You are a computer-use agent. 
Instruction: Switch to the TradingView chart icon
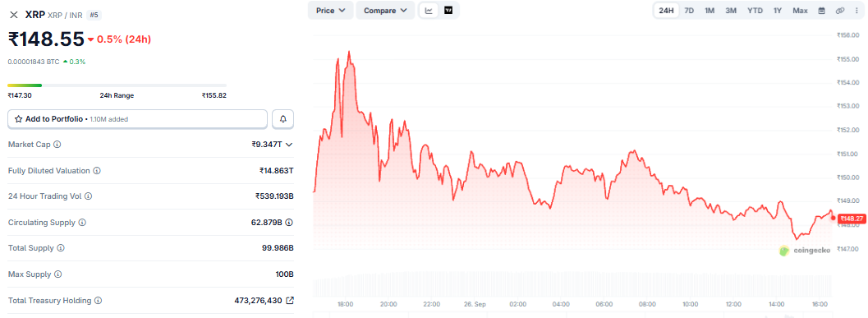[x=448, y=11]
